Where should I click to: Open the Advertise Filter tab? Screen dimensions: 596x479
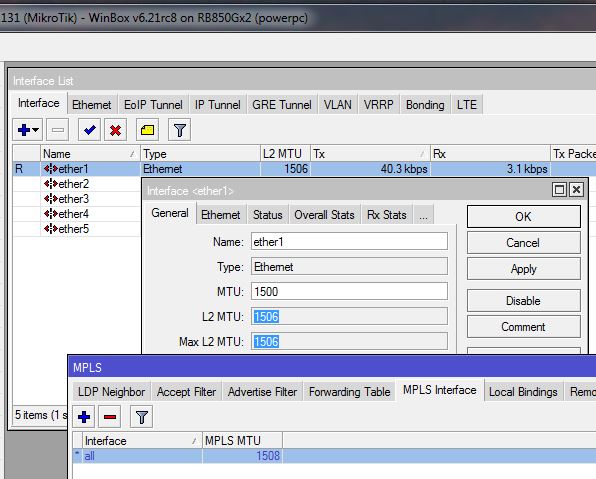tap(262, 392)
